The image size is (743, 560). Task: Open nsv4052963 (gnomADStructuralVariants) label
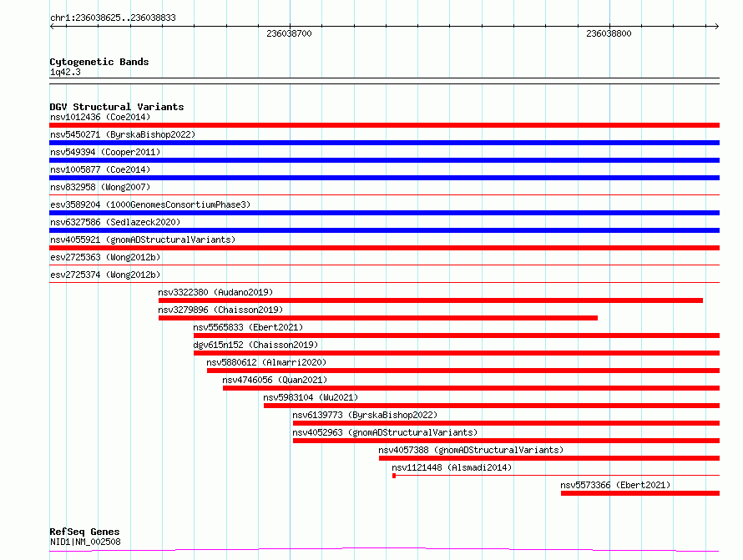385,432
